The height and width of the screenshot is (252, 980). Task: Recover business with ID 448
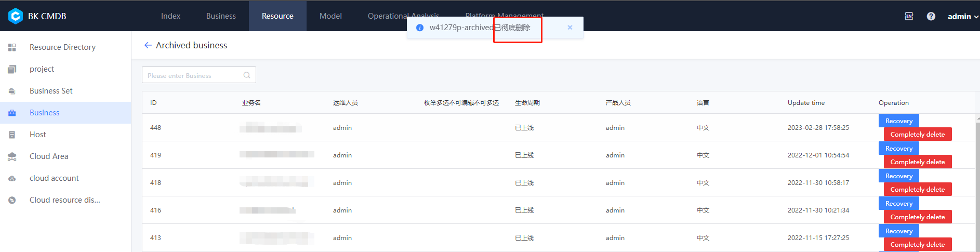[x=899, y=121]
